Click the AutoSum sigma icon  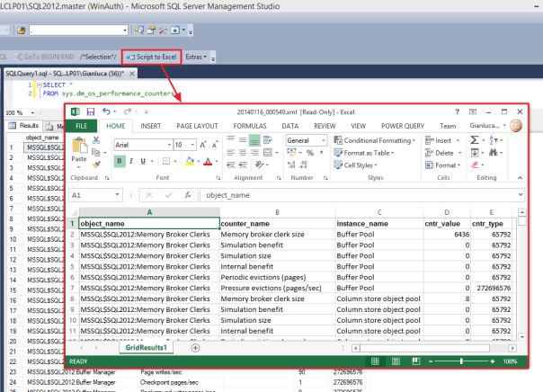tap(475, 140)
